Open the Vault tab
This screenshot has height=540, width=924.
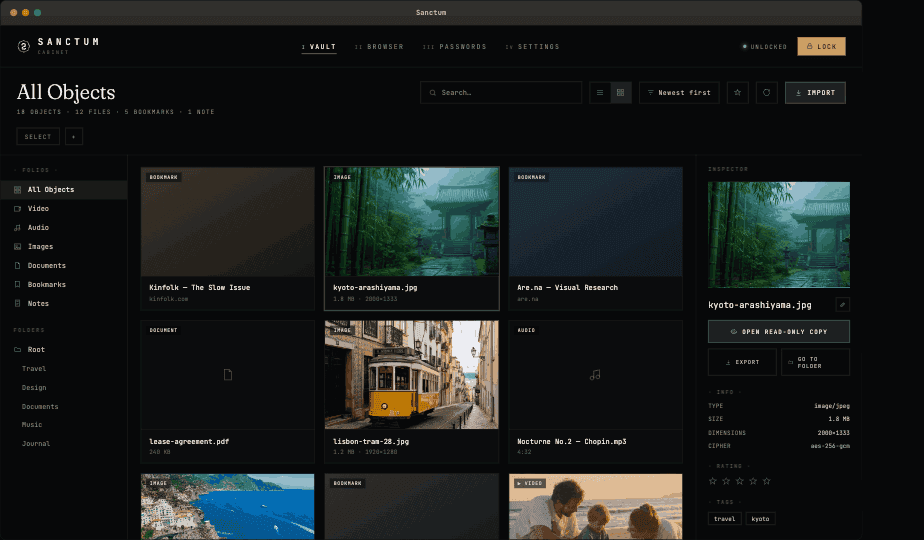point(319,47)
